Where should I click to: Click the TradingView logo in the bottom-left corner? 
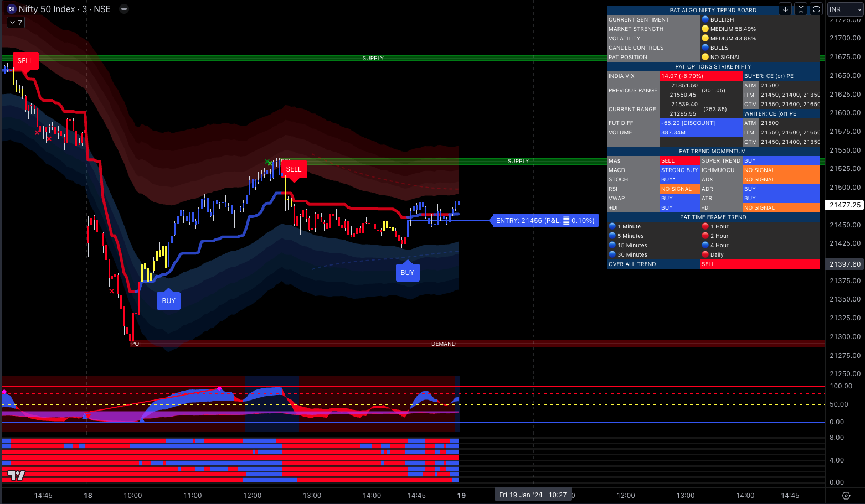pos(17,475)
